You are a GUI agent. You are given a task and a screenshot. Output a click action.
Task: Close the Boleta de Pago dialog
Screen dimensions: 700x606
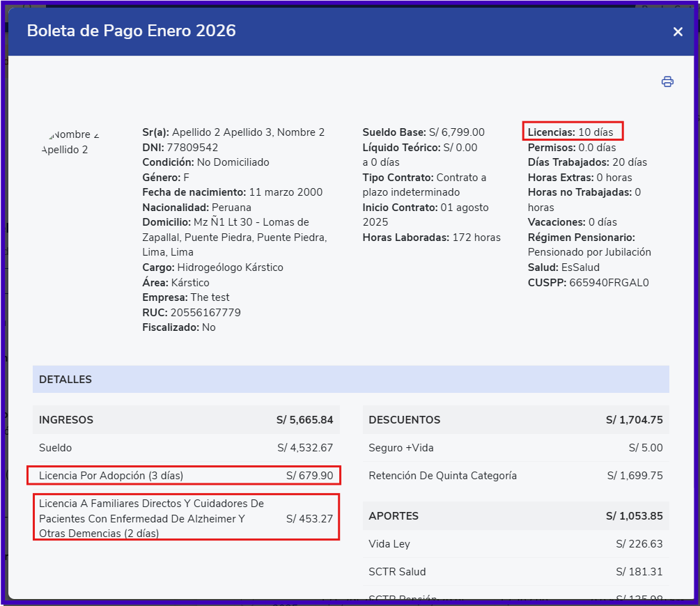point(678,31)
